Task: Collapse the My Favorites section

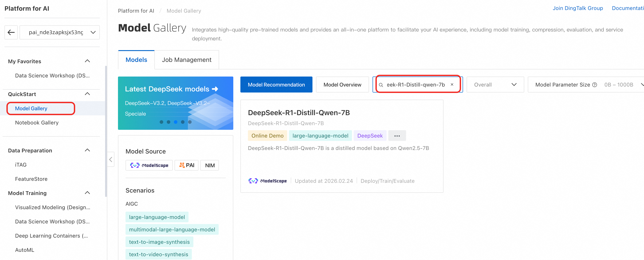Action: coord(87,61)
